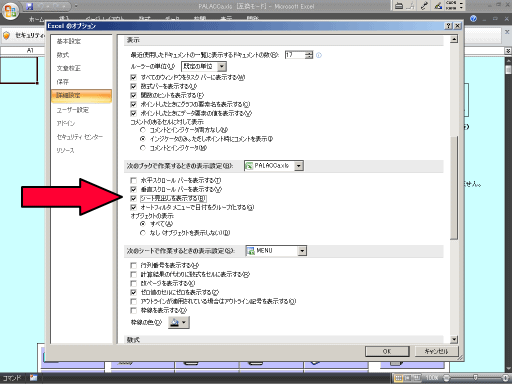Click the 100% zoom level text

pos(432,378)
